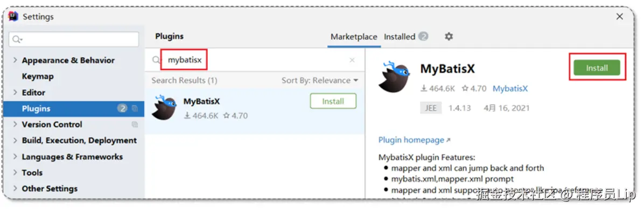Viewport: 644px width, 210px height.
Task: Click version 1.4.13 text
Action: [459, 108]
